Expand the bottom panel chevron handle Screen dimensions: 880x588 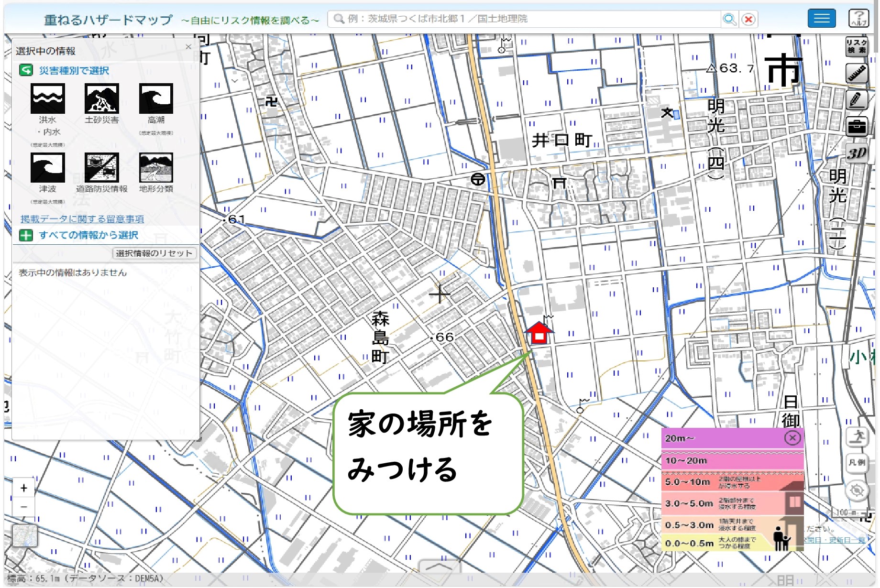pyautogui.click(x=440, y=566)
